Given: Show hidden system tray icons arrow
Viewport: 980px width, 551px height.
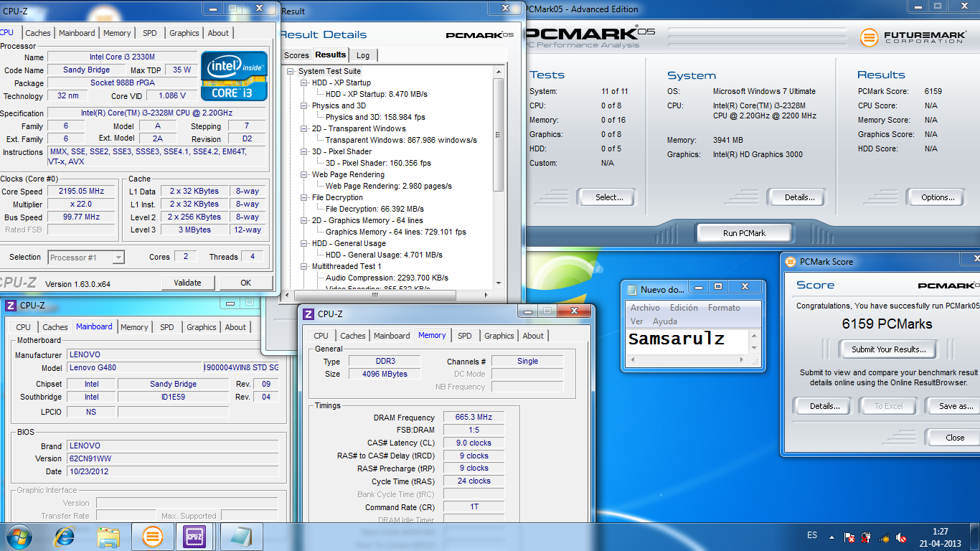Looking at the screenshot, I should point(831,537).
